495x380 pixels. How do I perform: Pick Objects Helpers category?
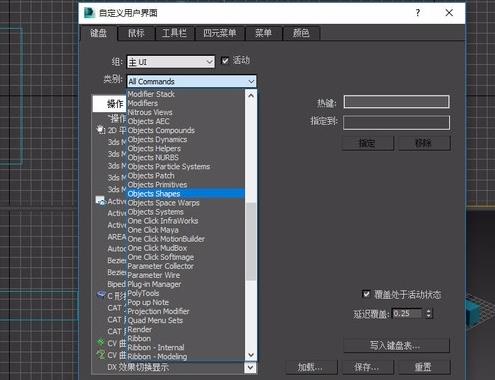coord(154,148)
